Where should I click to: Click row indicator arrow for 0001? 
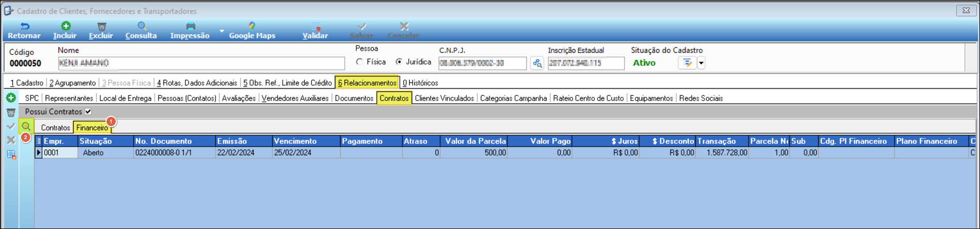(x=38, y=153)
